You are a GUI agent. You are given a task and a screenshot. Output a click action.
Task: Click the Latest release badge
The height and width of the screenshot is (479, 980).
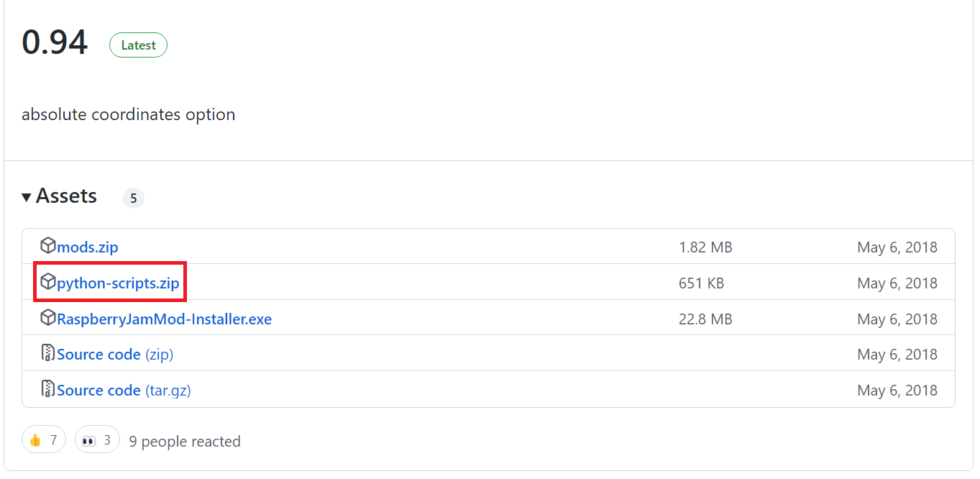tap(138, 45)
